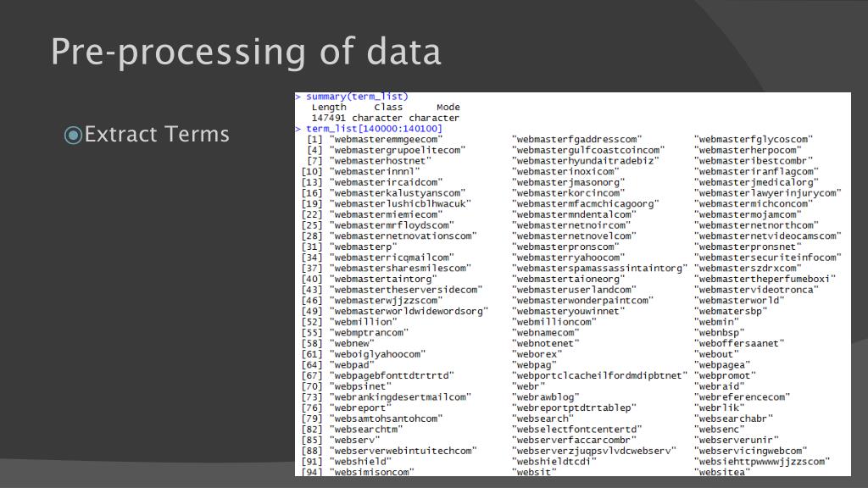Click the 'webrankingdesertmailcom' term

click(400, 397)
